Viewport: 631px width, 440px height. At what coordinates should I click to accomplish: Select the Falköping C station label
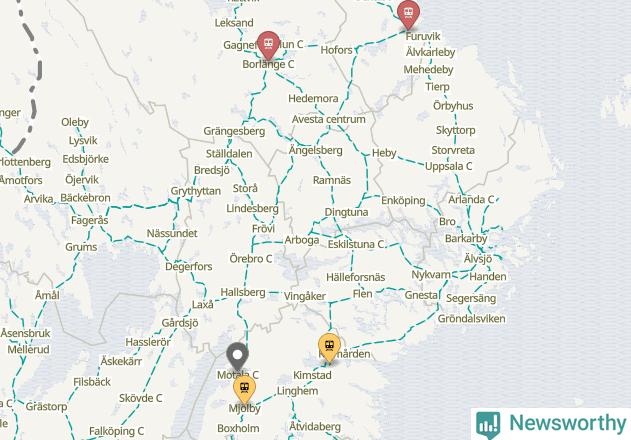click(x=116, y=431)
